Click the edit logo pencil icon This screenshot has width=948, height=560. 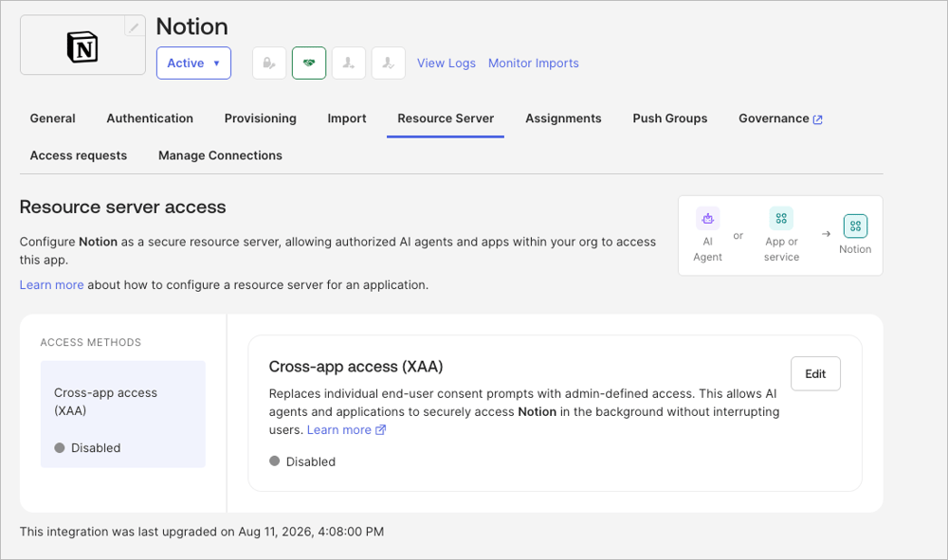coord(135,27)
